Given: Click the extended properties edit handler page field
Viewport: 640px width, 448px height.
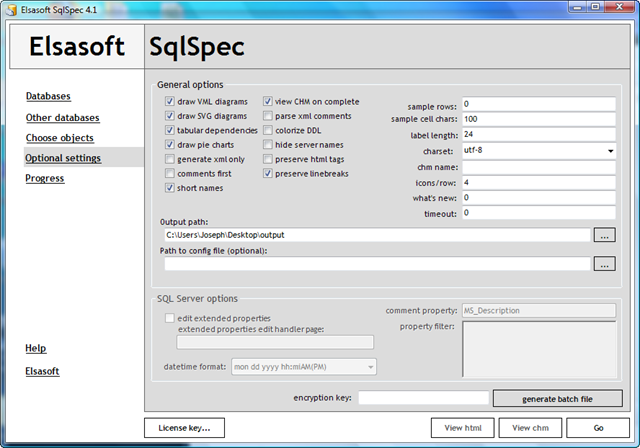Looking at the screenshot, I should click(x=275, y=342).
